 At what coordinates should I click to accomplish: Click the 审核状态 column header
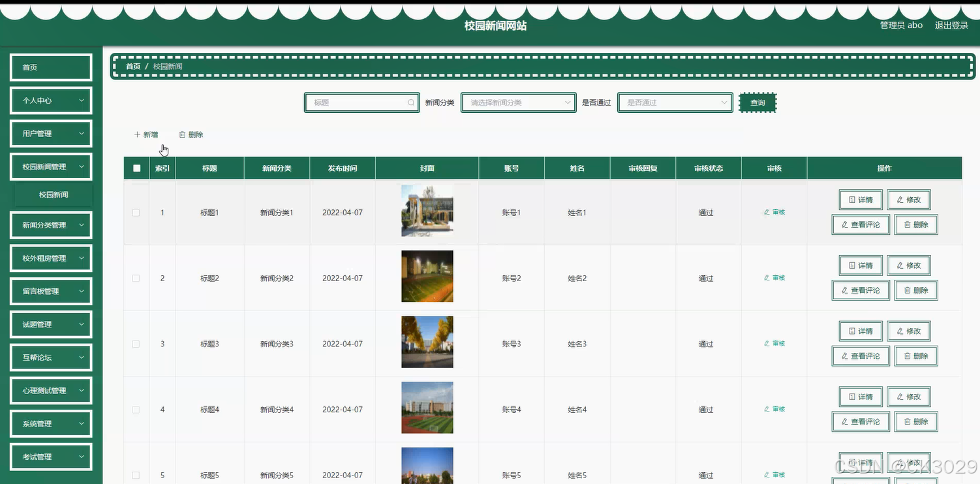coord(709,168)
